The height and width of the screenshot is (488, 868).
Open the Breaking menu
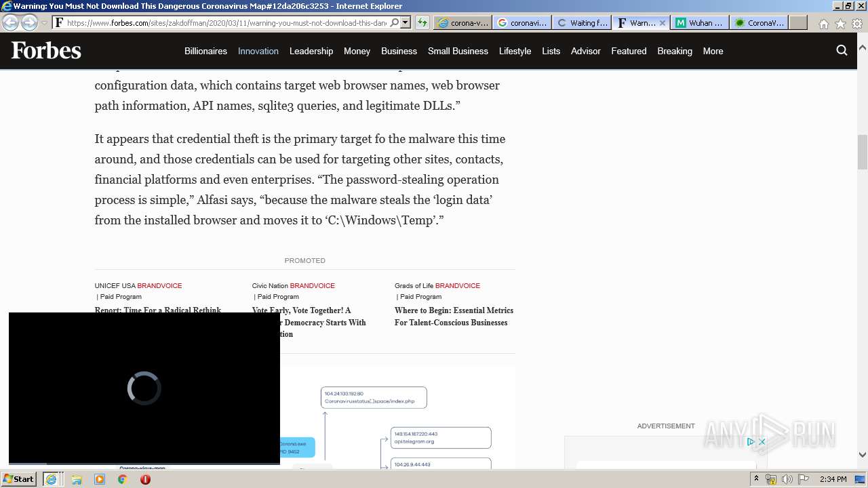pos(675,51)
